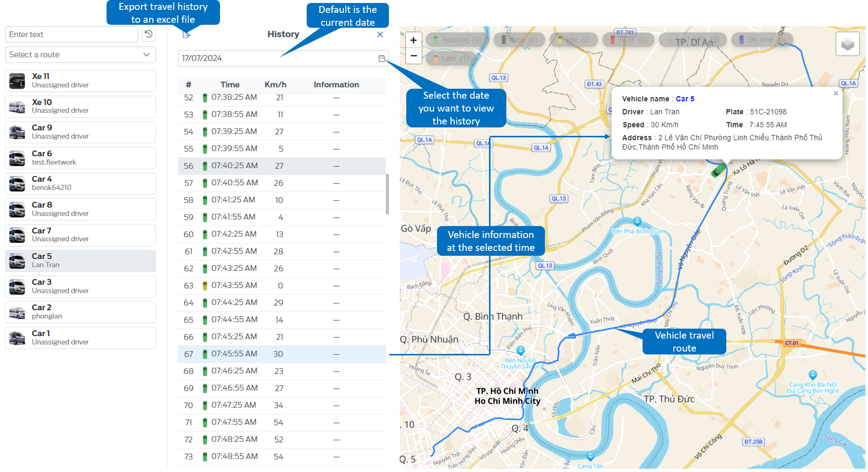Zoom in on the map
Image resolution: width=868 pixels, height=472 pixels.
pyautogui.click(x=414, y=40)
